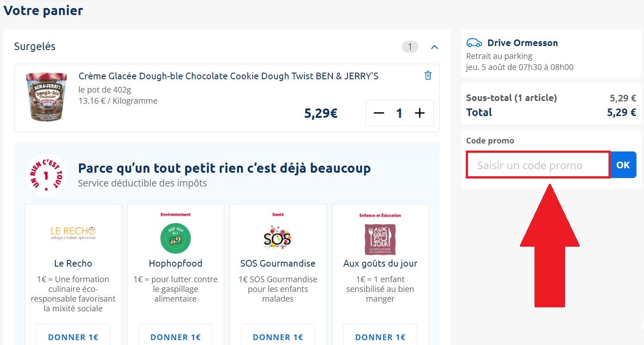644x345 pixels.
Task: Decrease ice cream quantity with minus button
Action: coord(379,113)
